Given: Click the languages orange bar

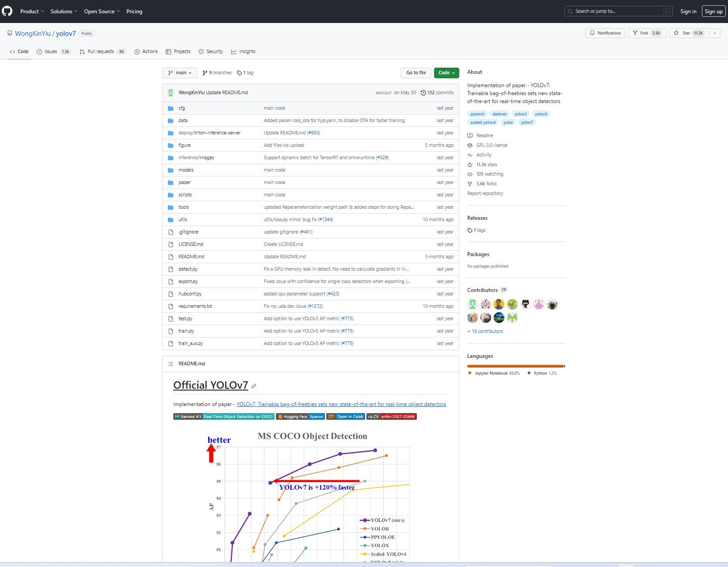Looking at the screenshot, I should pos(515,367).
